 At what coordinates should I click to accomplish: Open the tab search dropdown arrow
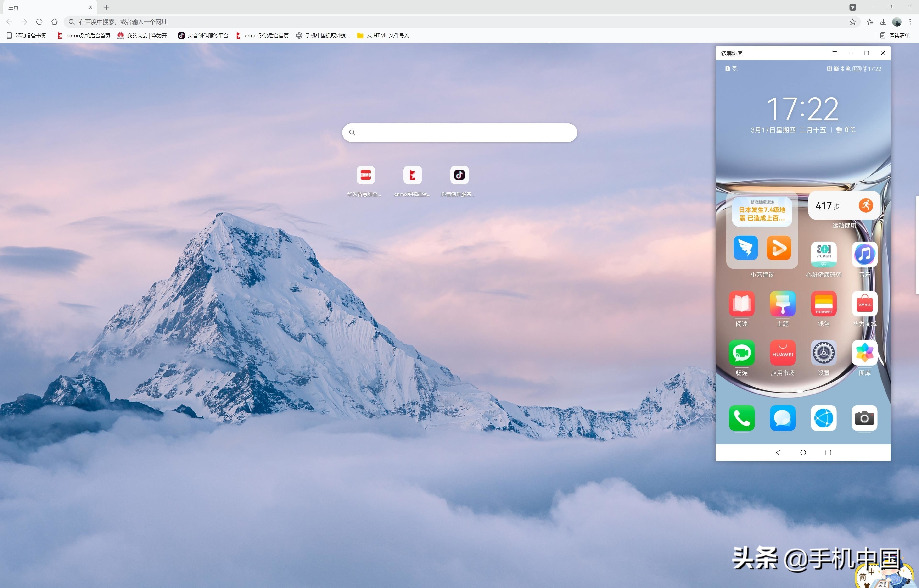tap(852, 7)
